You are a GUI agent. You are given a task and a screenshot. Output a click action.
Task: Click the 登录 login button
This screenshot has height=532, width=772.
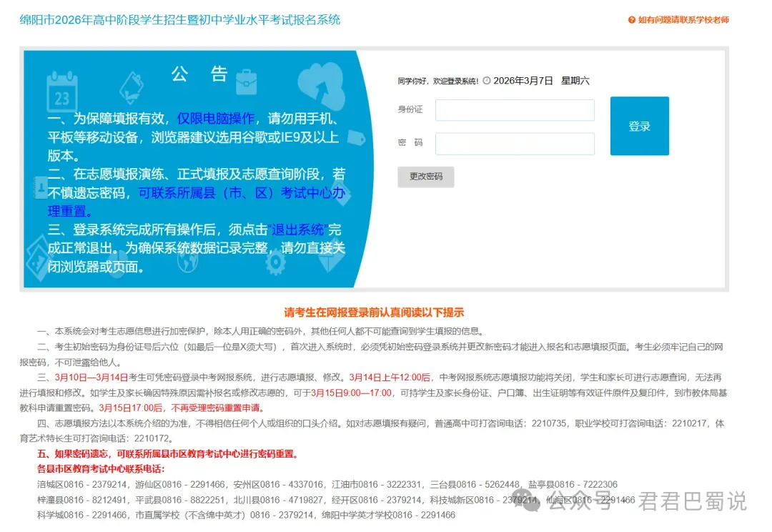pyautogui.click(x=639, y=125)
